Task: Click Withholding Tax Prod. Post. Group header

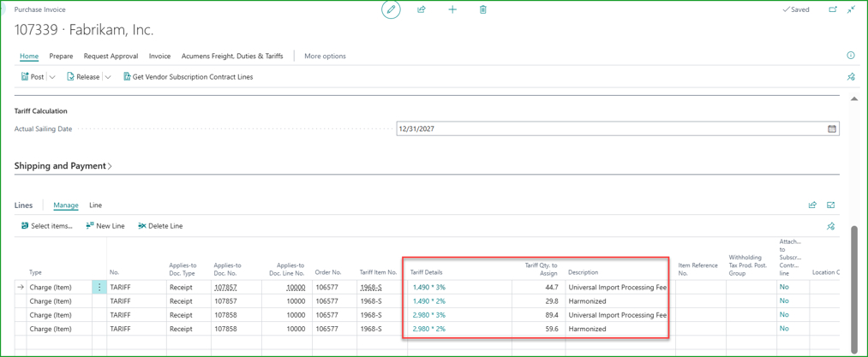Action: pyautogui.click(x=748, y=265)
